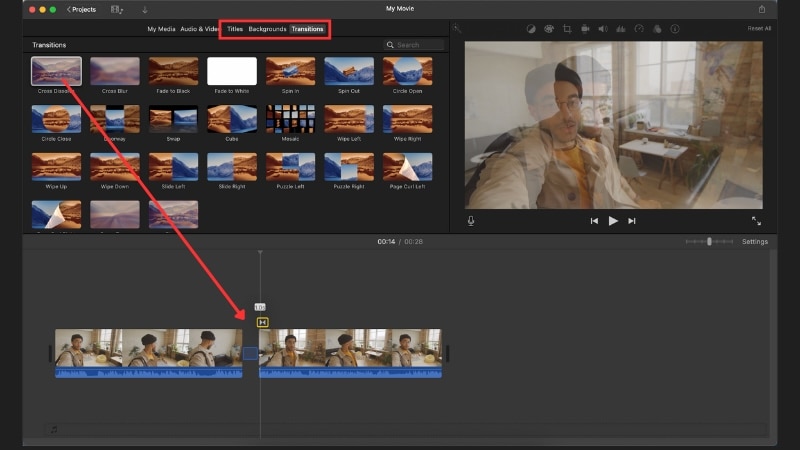Select the Circle Open transition

(407, 71)
